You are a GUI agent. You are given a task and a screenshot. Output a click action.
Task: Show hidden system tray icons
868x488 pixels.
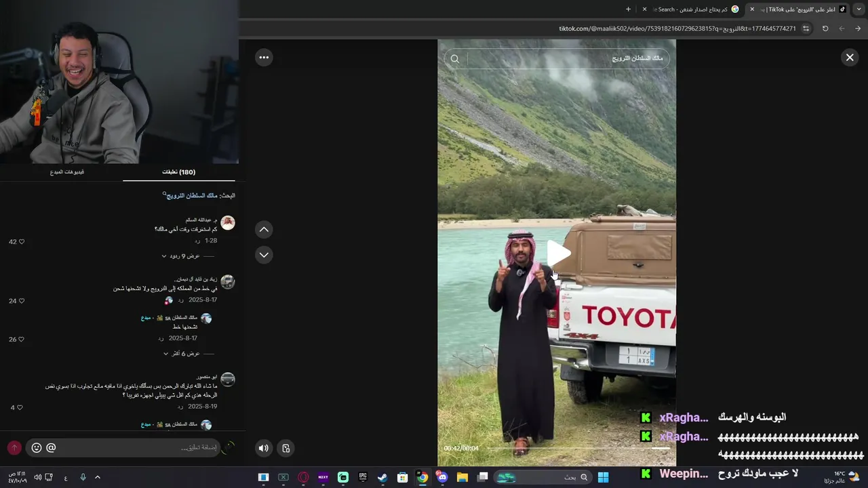(98, 477)
